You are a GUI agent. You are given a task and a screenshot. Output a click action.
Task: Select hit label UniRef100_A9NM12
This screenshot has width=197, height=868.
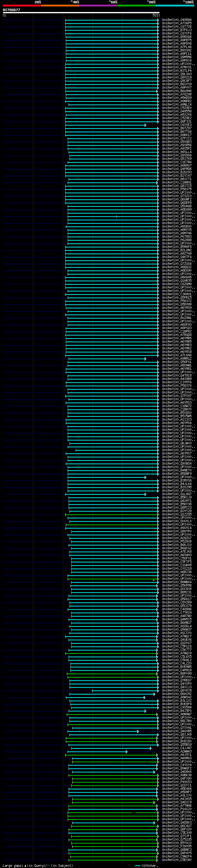[176, 358]
